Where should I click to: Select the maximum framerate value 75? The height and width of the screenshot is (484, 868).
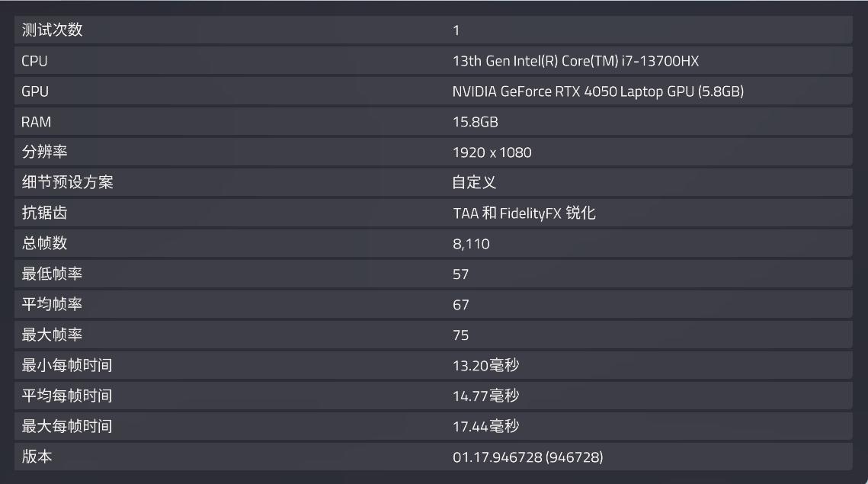tap(456, 335)
